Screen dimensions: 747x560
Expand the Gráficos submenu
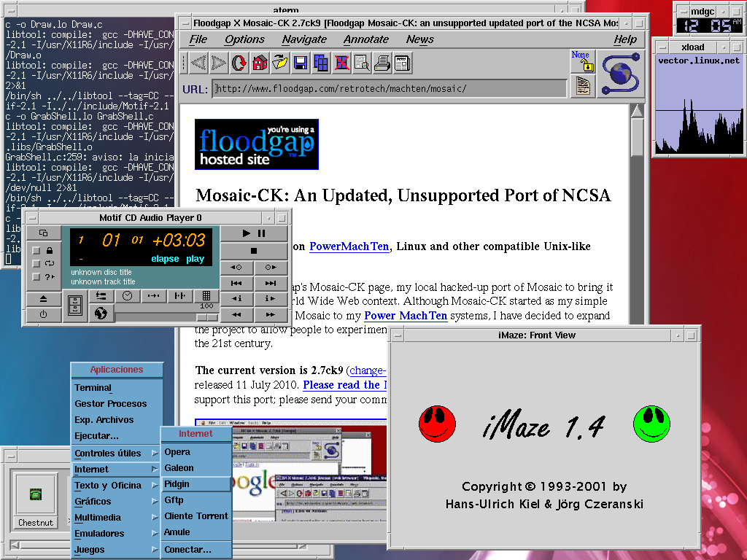pyautogui.click(x=117, y=502)
